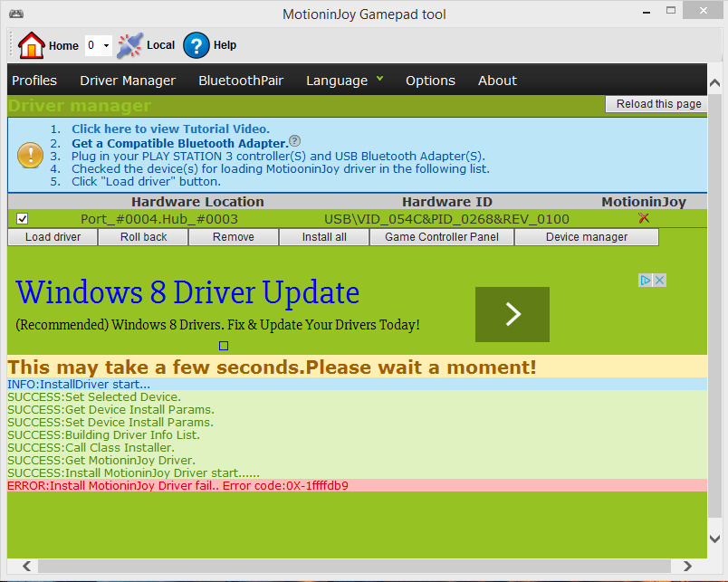This screenshot has height=582, width=728.
Task: Click the AdChoices triangle icon on the ad
Action: coord(646,280)
